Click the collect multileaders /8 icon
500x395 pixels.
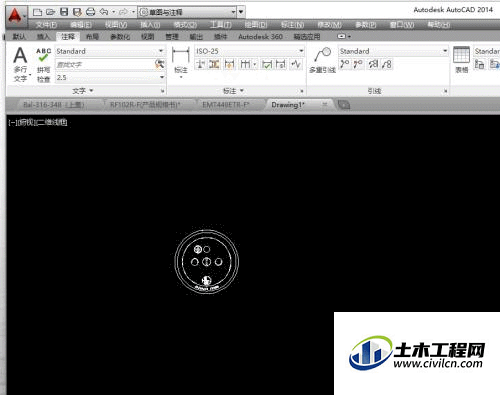387,64
